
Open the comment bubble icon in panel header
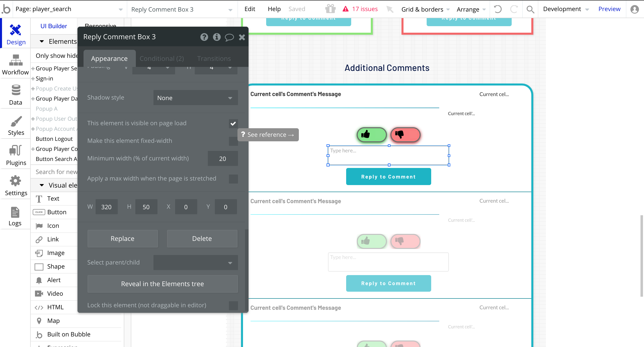[229, 37]
